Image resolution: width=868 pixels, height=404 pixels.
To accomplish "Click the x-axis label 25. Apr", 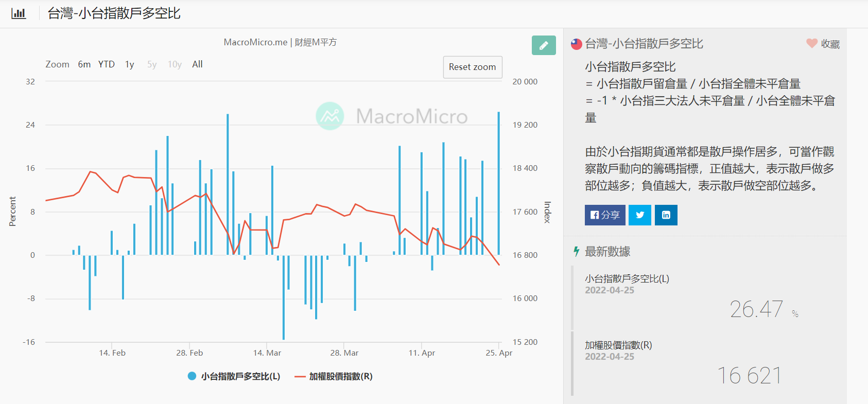I will pos(499,353).
